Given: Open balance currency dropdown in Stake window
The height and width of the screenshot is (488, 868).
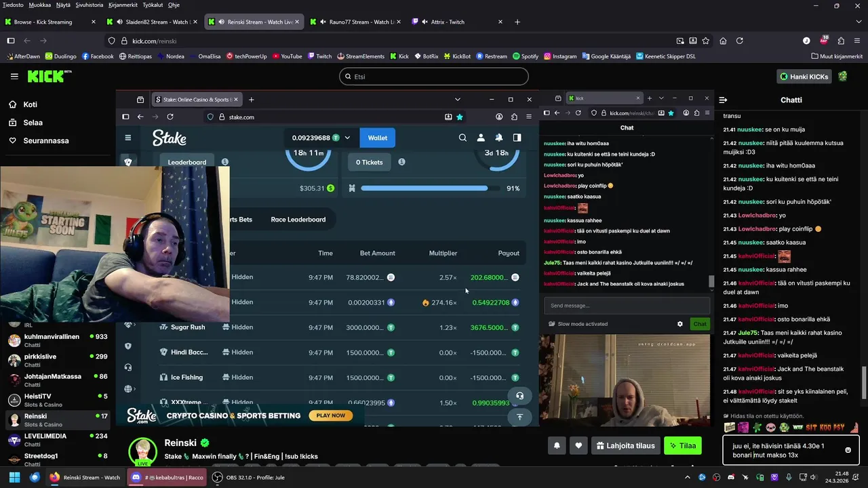Looking at the screenshot, I should (x=347, y=138).
